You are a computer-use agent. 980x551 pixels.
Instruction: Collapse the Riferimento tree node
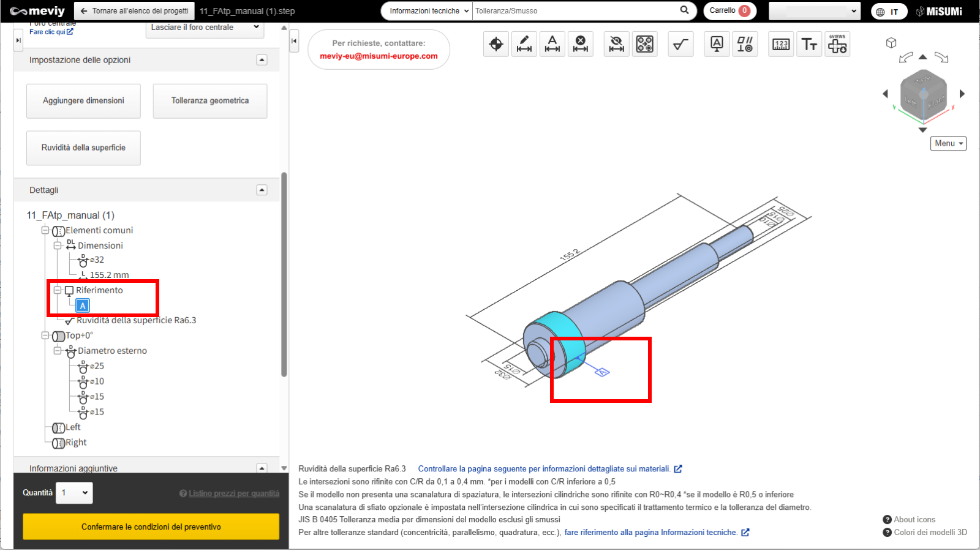(x=58, y=290)
